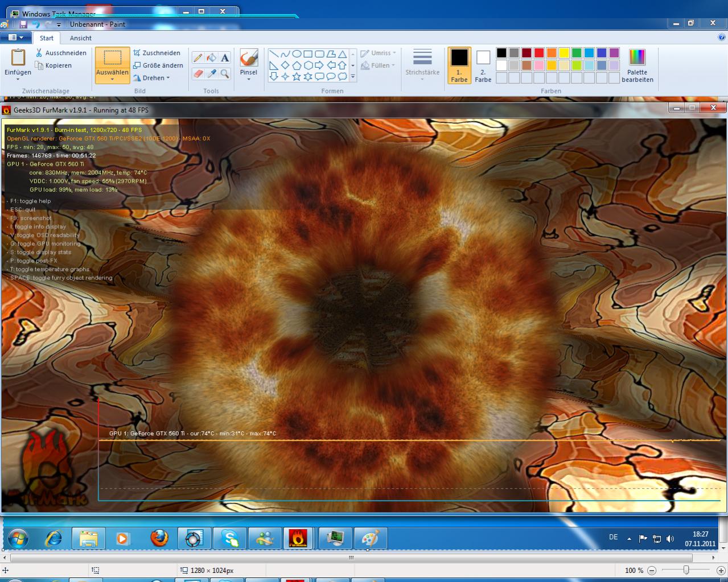Pick the yellow color swatch
This screenshot has width=728, height=582.
click(x=564, y=53)
